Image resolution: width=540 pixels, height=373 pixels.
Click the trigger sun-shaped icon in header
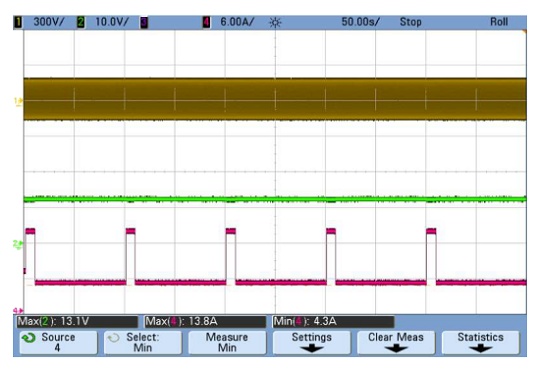click(275, 23)
